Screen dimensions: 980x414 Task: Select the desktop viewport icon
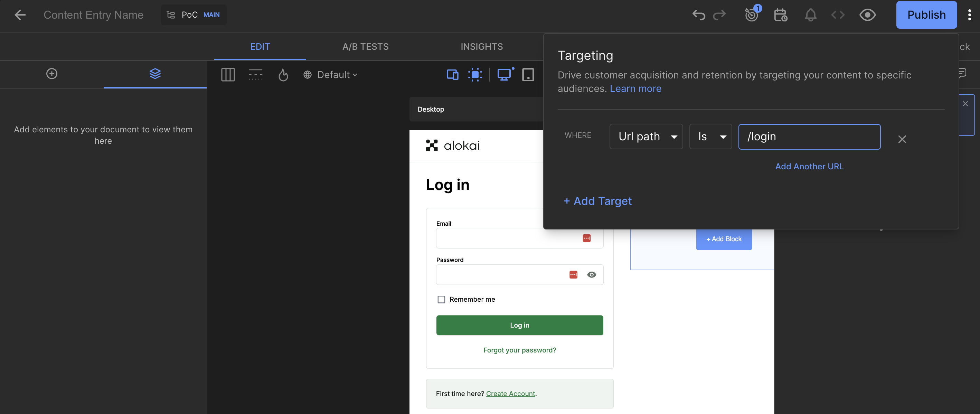tap(505, 75)
